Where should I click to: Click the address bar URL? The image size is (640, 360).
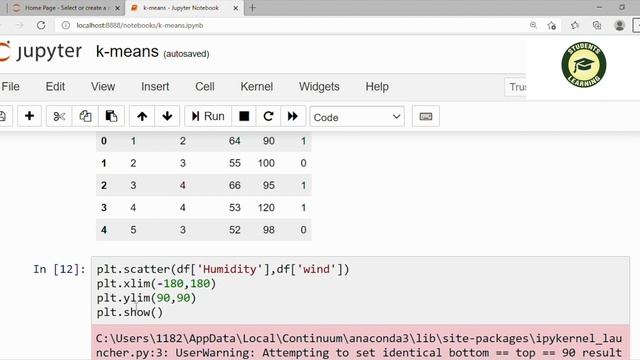[x=140, y=25]
